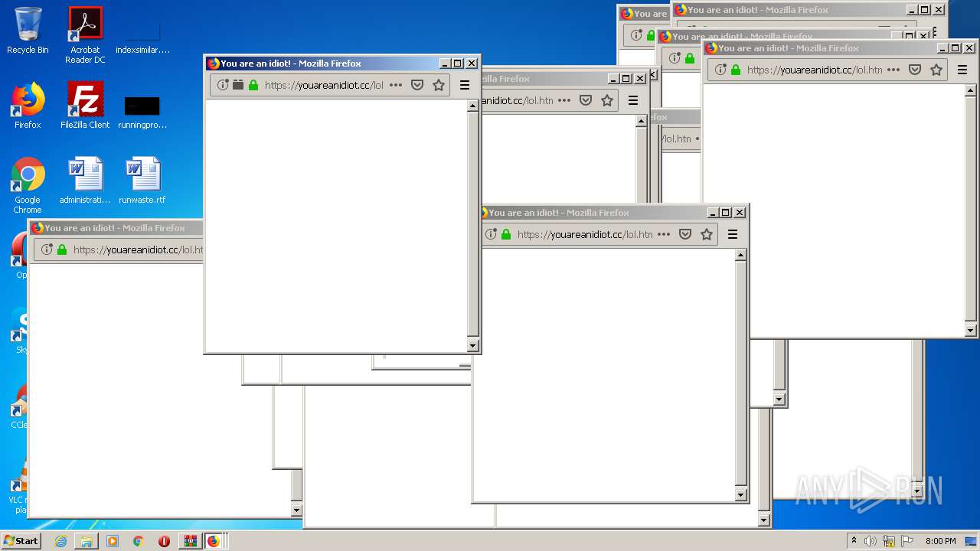
Task: Open the volume control in the tray
Action: coord(871,541)
